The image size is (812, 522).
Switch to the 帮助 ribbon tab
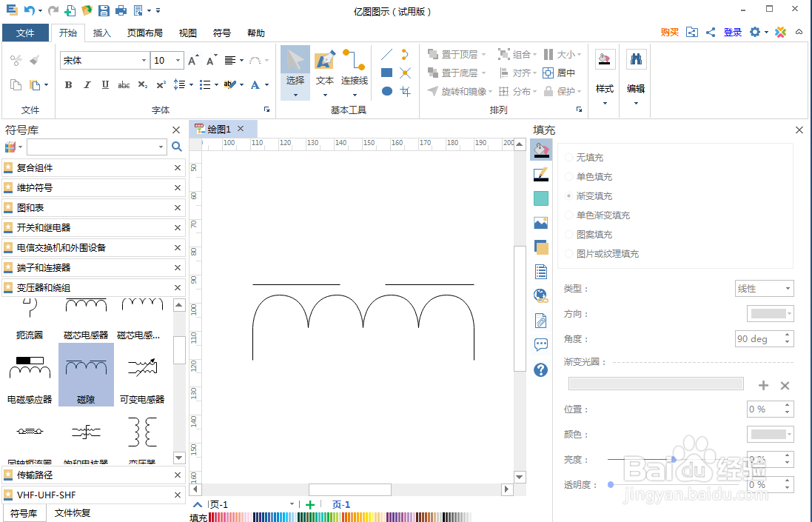(x=256, y=33)
